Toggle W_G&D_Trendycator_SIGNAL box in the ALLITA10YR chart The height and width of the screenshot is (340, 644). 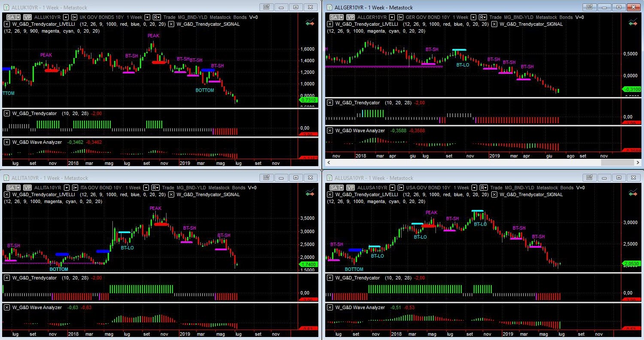click(171, 194)
